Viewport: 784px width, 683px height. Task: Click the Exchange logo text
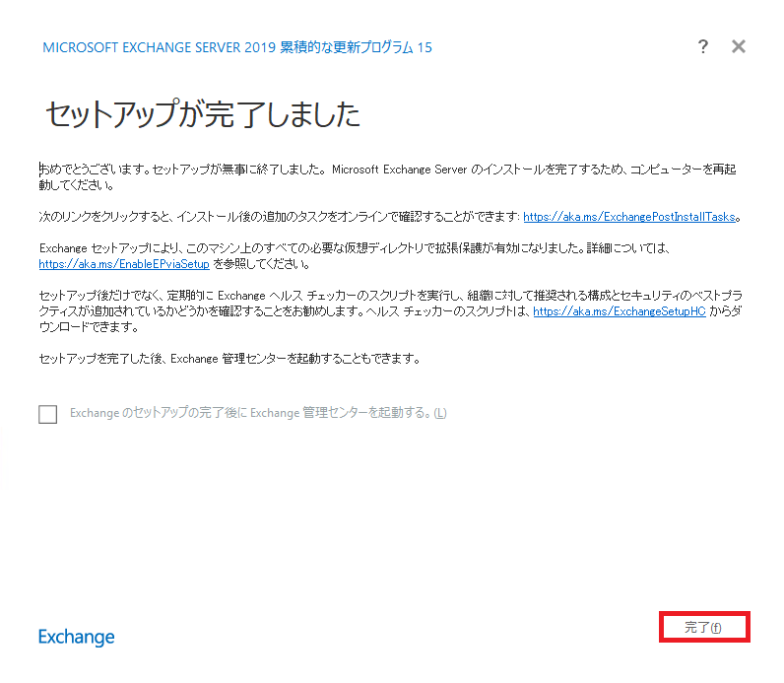[77, 637]
